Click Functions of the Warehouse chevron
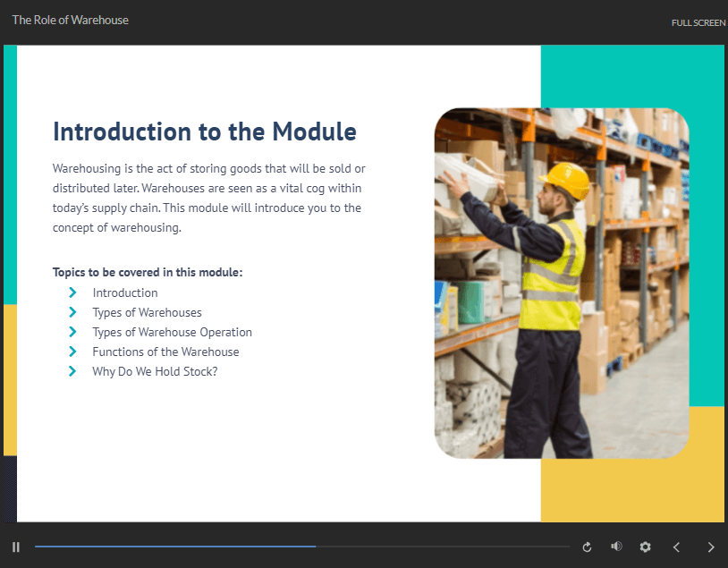The height and width of the screenshot is (568, 728). [72, 352]
